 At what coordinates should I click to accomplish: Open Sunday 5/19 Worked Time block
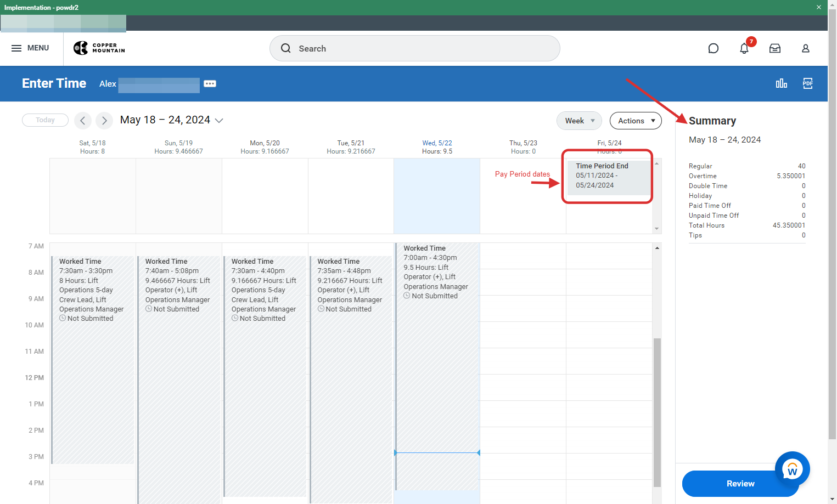(x=179, y=380)
